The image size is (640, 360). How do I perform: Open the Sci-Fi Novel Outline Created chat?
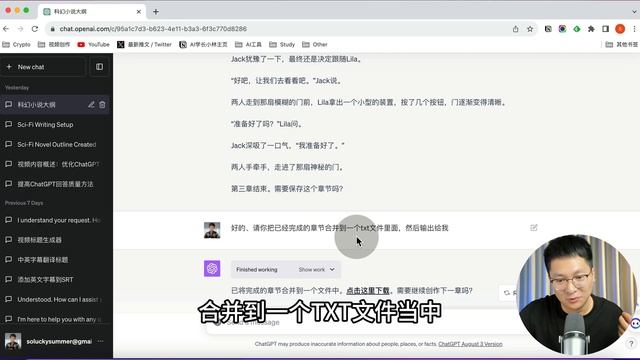55,144
